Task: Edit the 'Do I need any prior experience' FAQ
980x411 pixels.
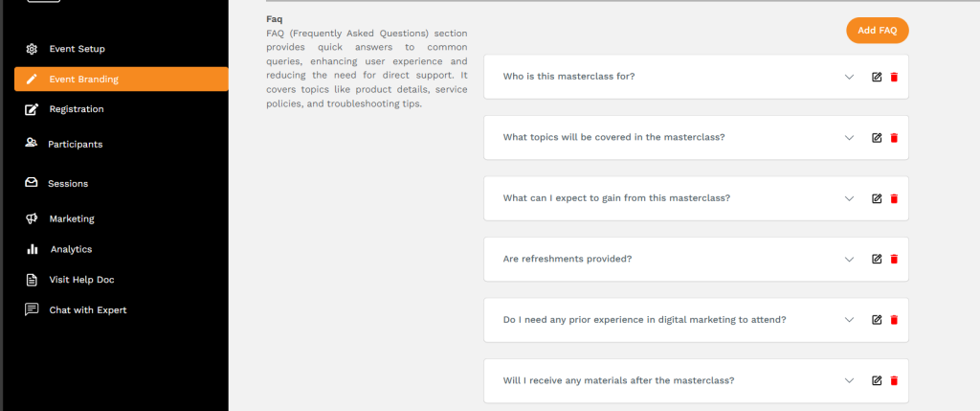Action: [x=877, y=320]
